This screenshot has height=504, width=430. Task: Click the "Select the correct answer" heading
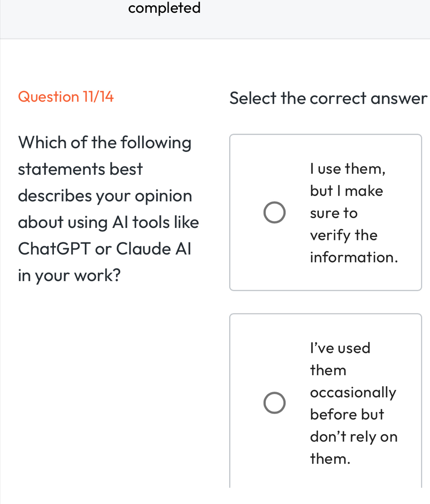(328, 97)
